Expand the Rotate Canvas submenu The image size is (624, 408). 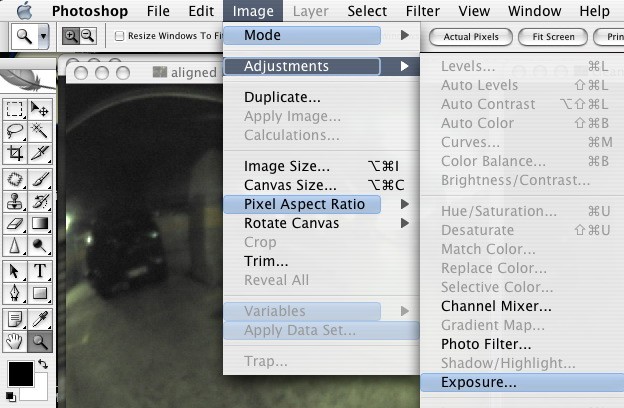pyautogui.click(x=321, y=223)
